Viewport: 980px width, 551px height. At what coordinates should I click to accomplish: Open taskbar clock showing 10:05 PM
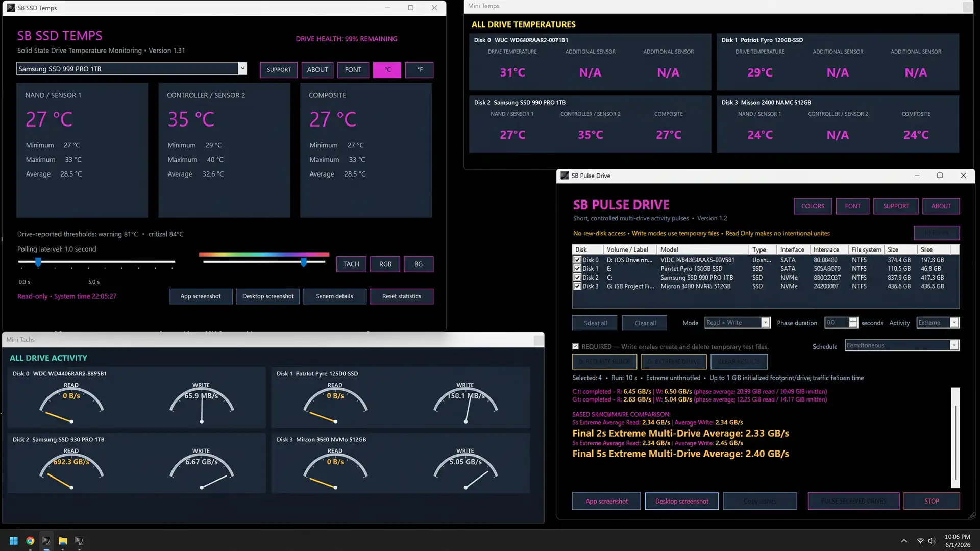957,541
